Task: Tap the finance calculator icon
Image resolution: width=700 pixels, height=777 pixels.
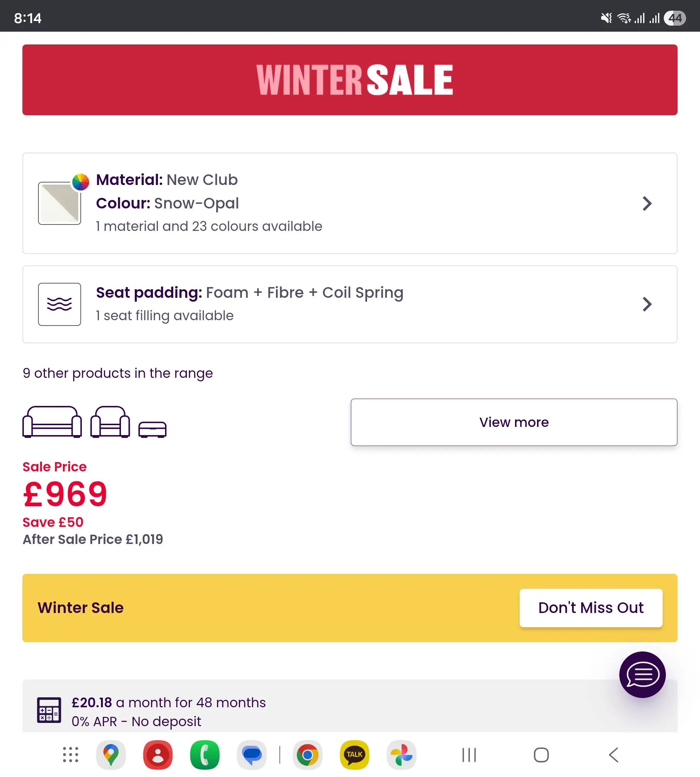Action: coord(49,709)
